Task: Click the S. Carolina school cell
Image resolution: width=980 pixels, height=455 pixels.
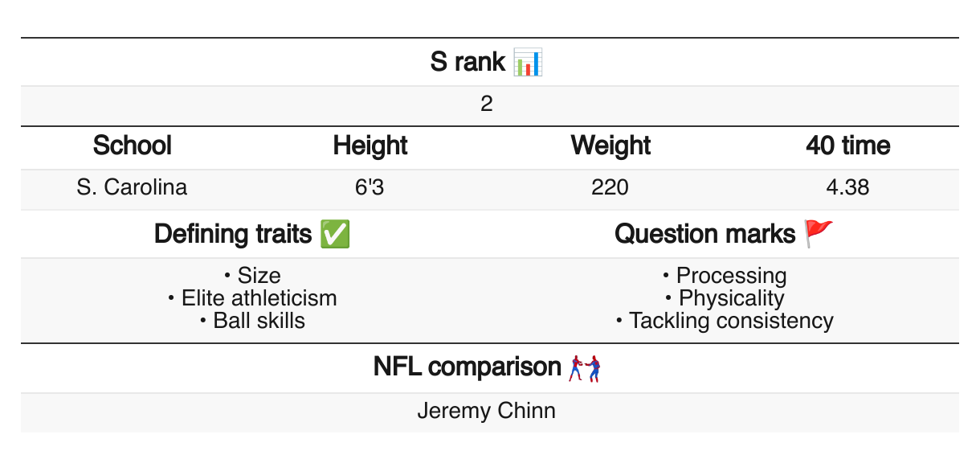Action: pos(133,188)
